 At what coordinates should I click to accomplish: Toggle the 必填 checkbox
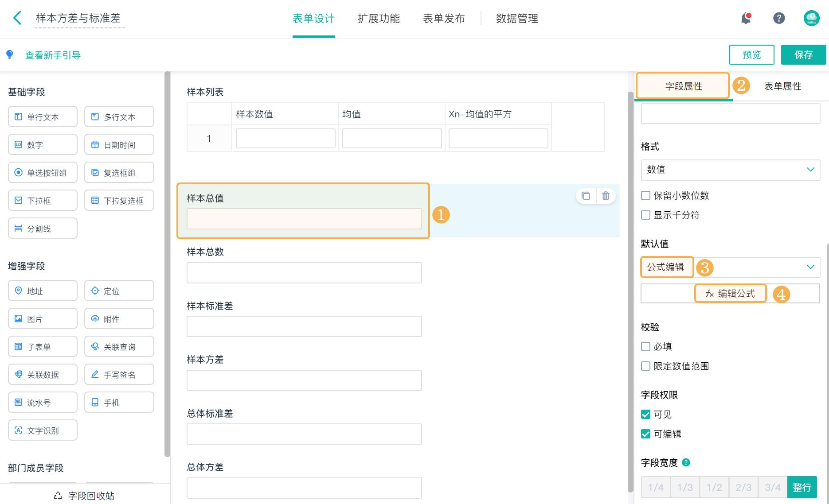pyautogui.click(x=646, y=347)
